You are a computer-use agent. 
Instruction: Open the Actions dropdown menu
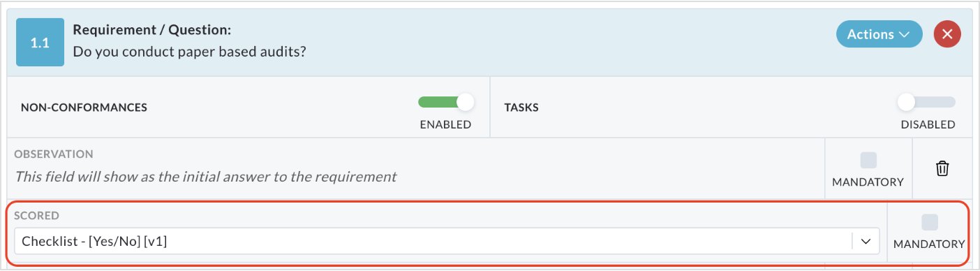point(879,34)
